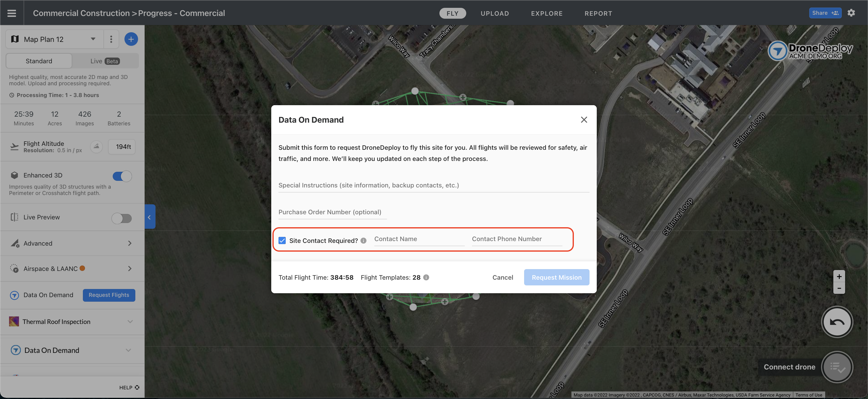Click the blue plus add-plan button
Screen dimensions: 868x399
(131, 39)
